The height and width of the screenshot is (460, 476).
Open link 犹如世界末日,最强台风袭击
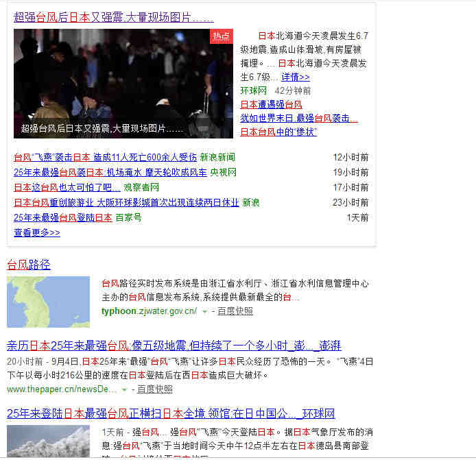point(298,118)
